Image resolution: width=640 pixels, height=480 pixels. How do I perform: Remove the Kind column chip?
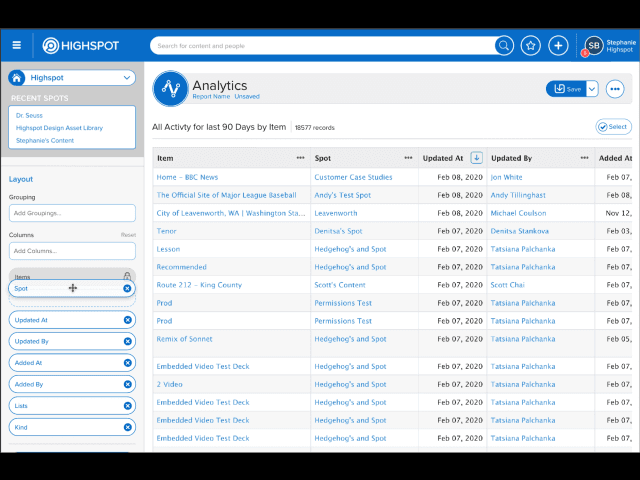128,427
